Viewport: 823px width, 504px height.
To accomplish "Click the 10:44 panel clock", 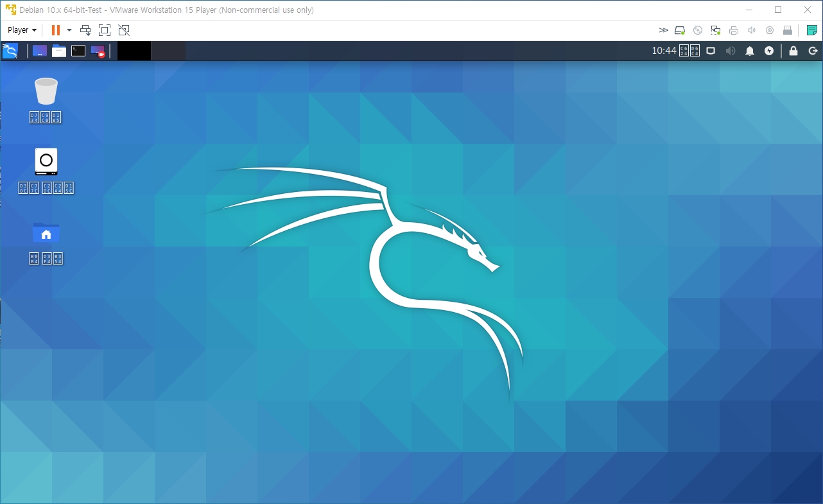I will 664,51.
